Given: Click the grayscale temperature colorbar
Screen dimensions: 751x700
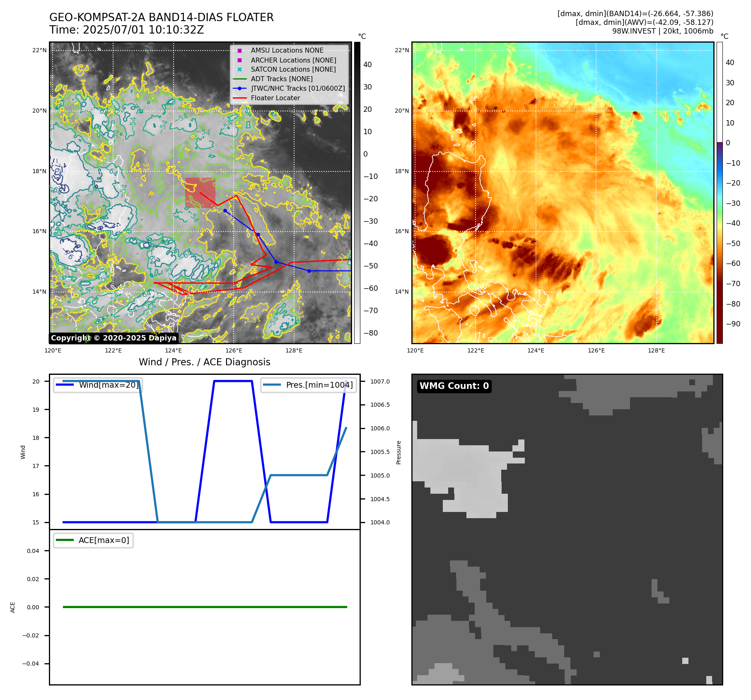Looking at the screenshot, I should coord(357,193).
